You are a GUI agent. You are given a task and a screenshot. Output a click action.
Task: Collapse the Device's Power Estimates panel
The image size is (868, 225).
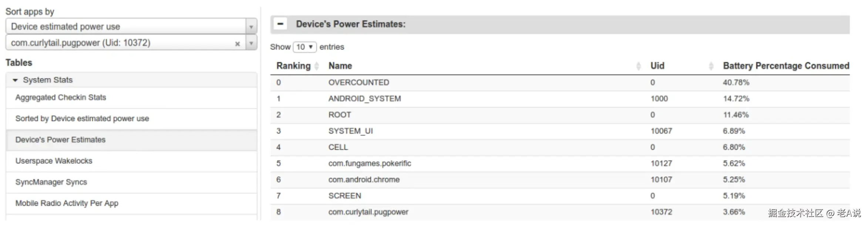point(280,24)
